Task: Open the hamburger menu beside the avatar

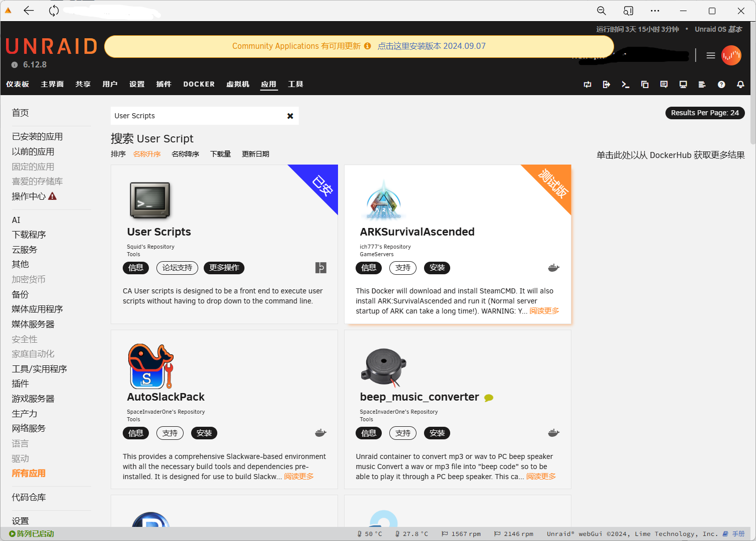Action: [x=711, y=55]
